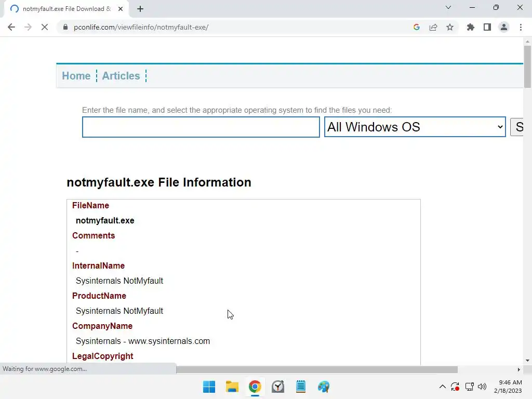Image resolution: width=532 pixels, height=399 pixels.
Task: Click the LegalCopyright label
Action: pos(102,356)
